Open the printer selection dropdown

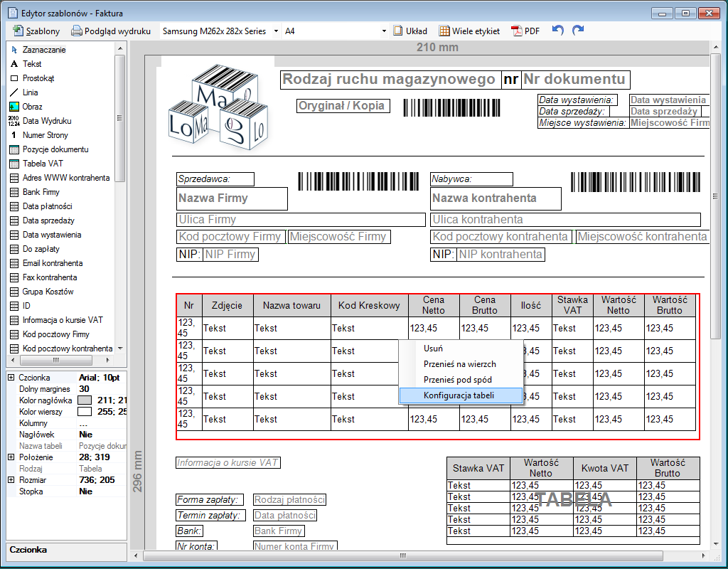point(276,31)
